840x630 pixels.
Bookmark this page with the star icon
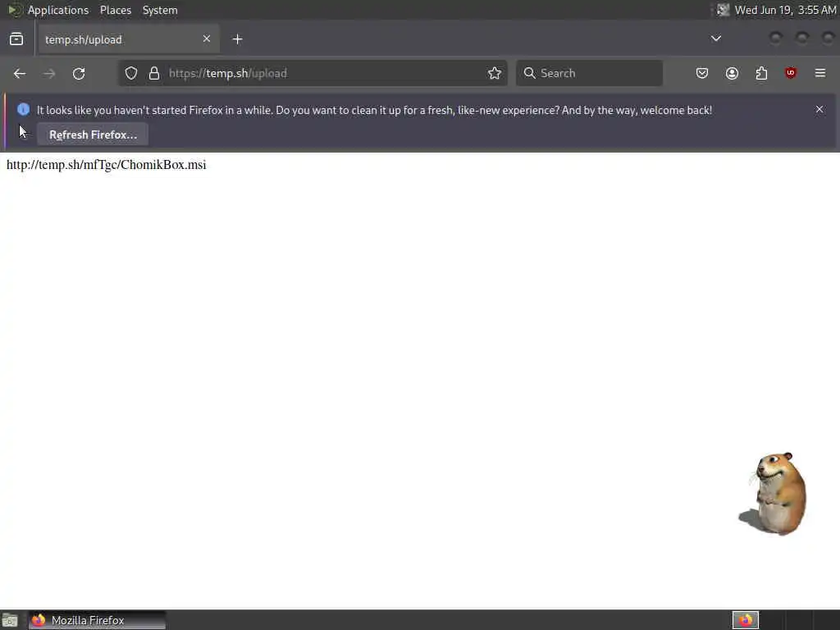coord(495,73)
